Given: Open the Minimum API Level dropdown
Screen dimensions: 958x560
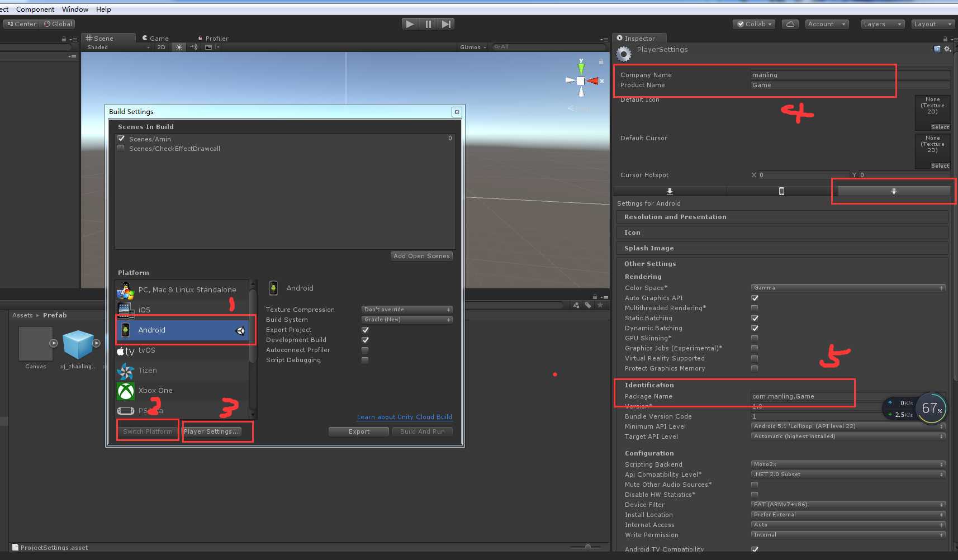Looking at the screenshot, I should click(x=848, y=426).
